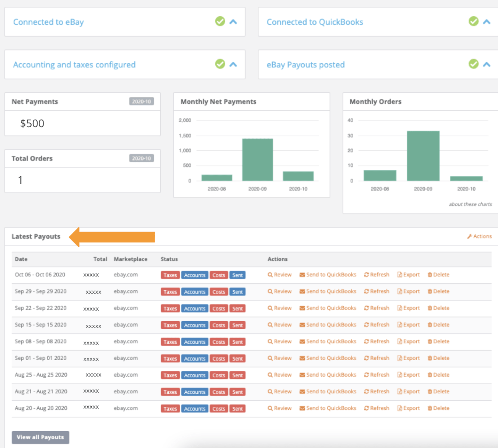
Task: Click the 2020-09 bar in Monthly Net Payments
Action: pos(257,160)
